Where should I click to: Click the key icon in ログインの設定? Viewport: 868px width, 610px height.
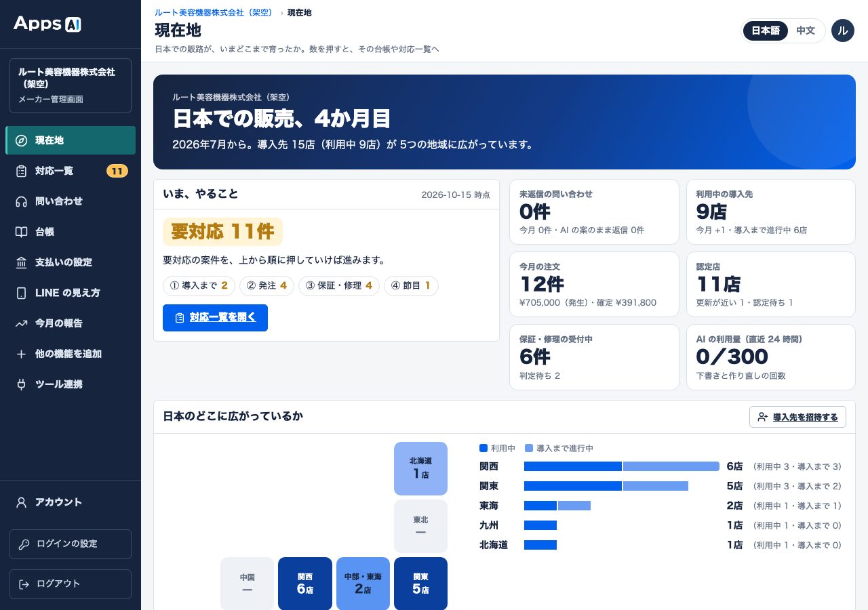(24, 544)
